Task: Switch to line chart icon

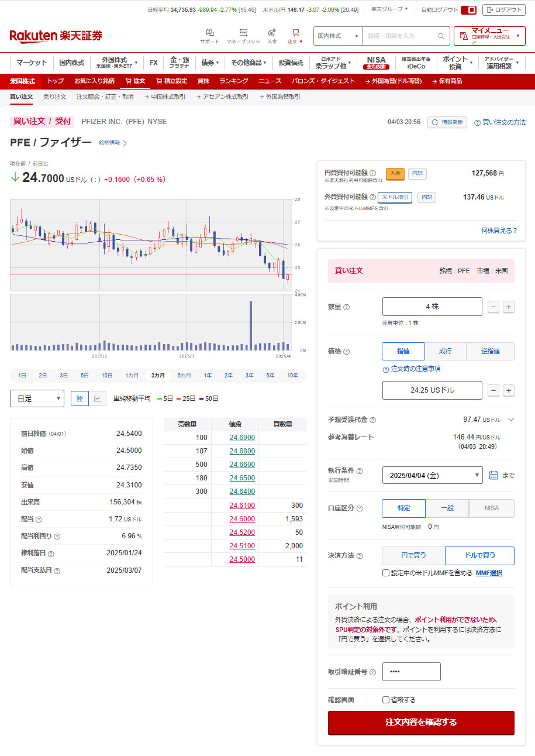Action: point(97,398)
